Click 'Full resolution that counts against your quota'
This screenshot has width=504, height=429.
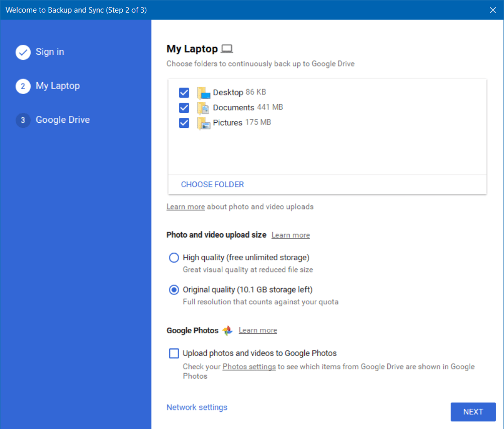tap(261, 302)
